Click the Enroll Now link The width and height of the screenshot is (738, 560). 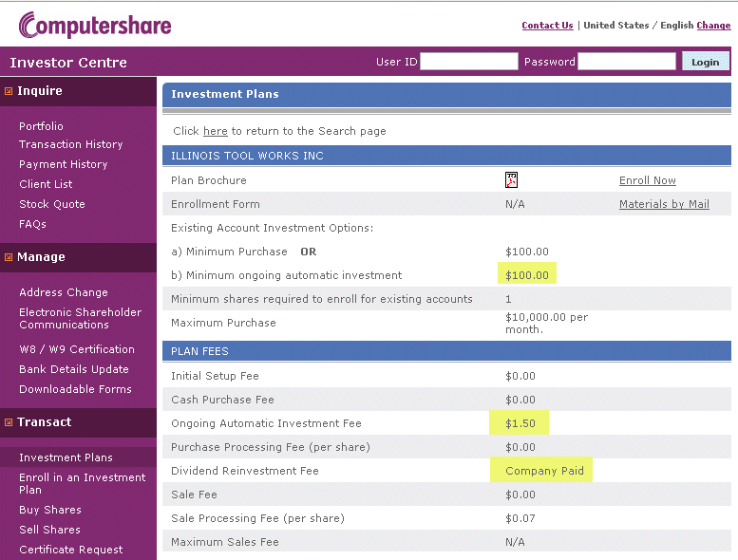coord(647,180)
